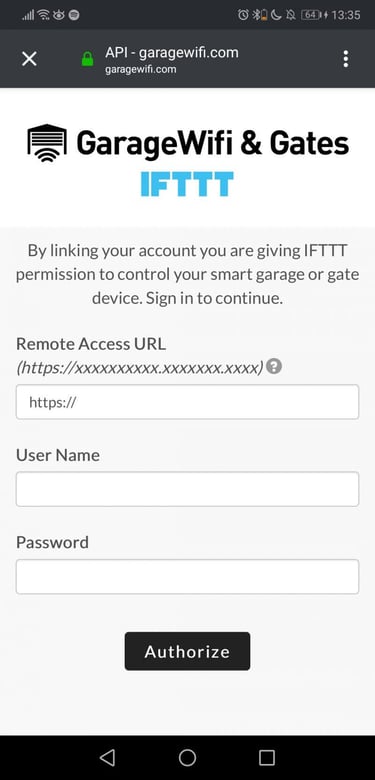Tap the alarm clock status icon
This screenshot has height=780, width=375.
point(243,15)
